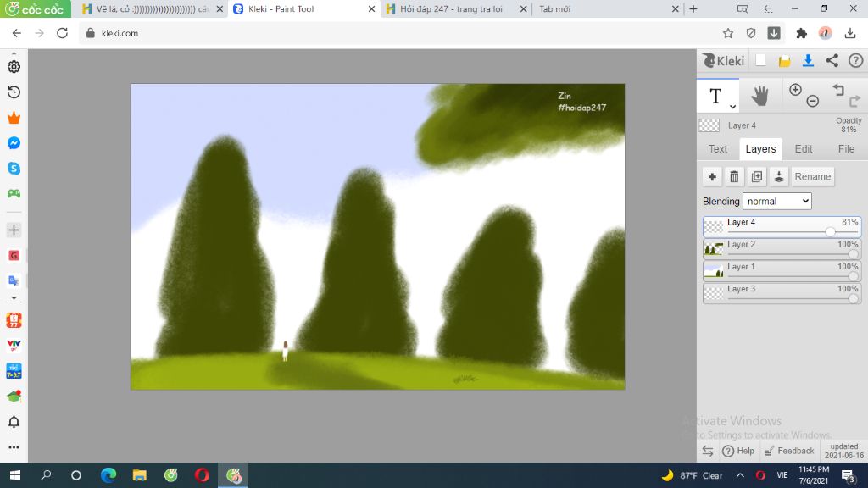Screen dimensions: 868x488
Task: Zoom out with the minus magnifier
Action: click(813, 101)
